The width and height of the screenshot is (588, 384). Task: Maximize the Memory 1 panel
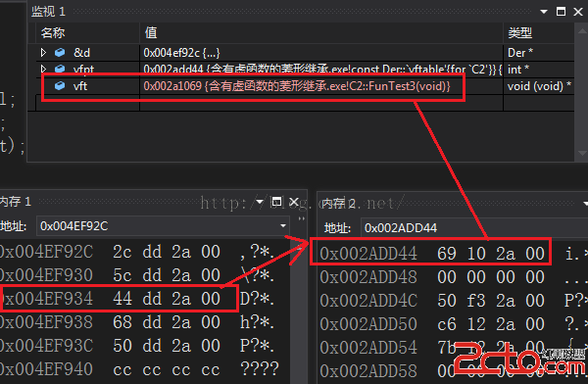pyautogui.click(x=276, y=202)
